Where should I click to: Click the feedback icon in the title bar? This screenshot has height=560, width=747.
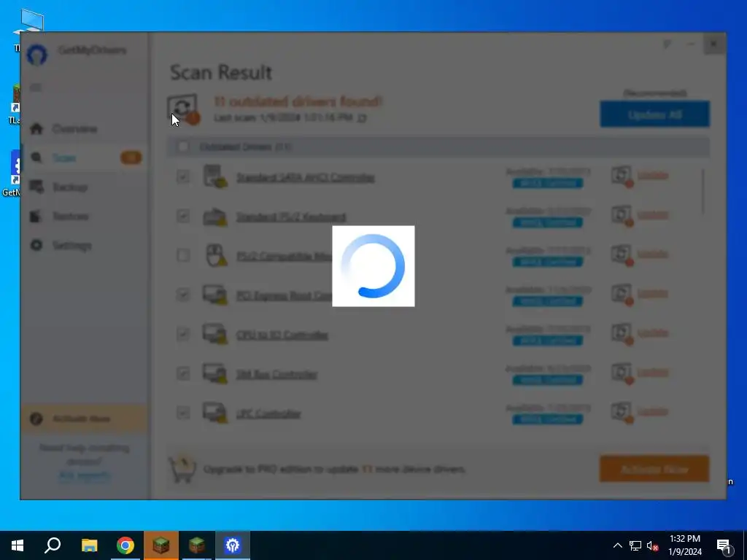[x=667, y=44]
